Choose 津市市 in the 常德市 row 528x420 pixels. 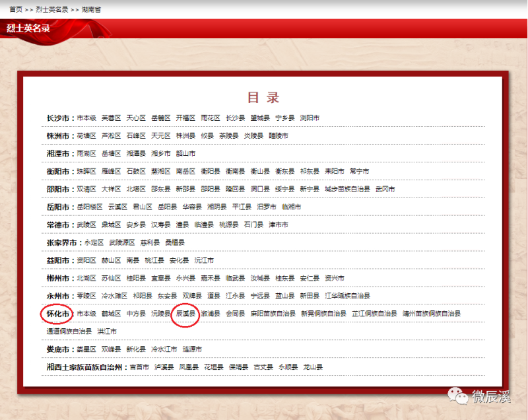click(279, 225)
